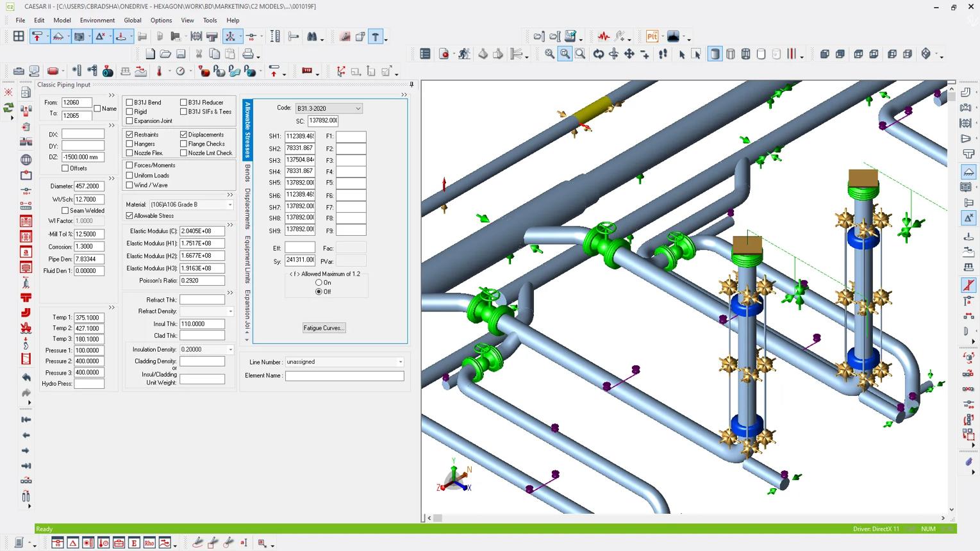Click the E icon in bottom toolbar
This screenshot has height=551, width=980.
[x=134, y=543]
